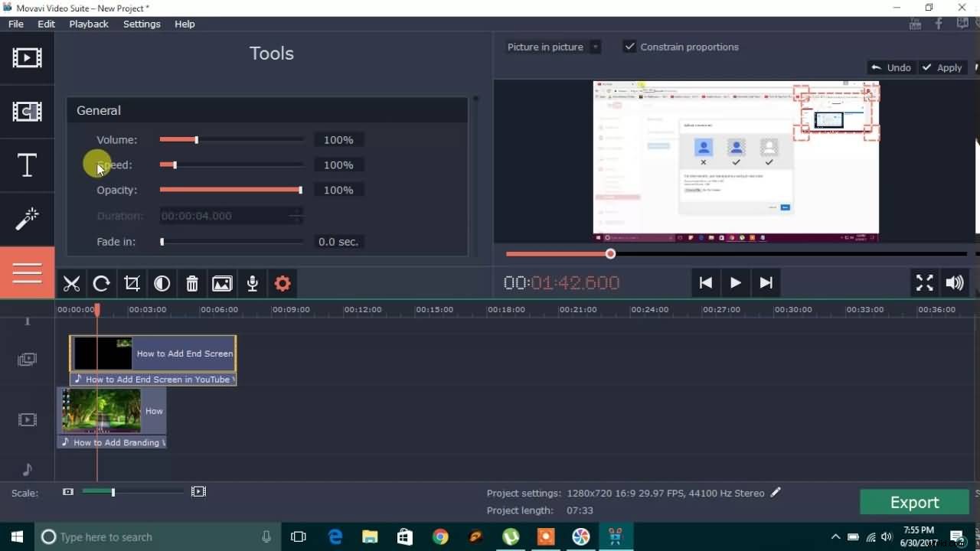Enable Constrain proportions

click(629, 47)
